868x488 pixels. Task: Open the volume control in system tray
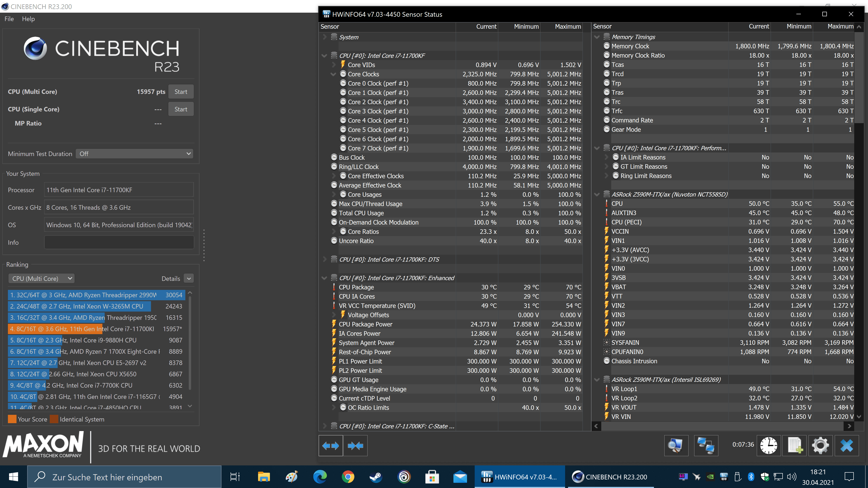[792, 476]
